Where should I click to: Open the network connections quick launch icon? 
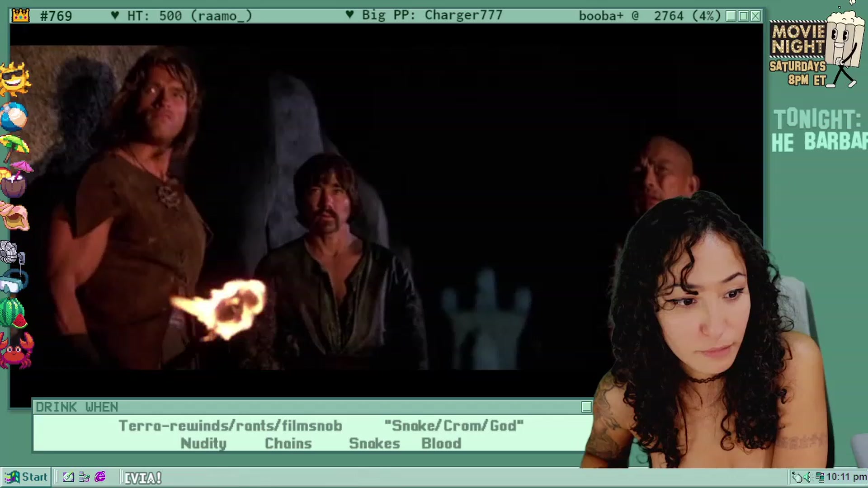click(x=84, y=477)
